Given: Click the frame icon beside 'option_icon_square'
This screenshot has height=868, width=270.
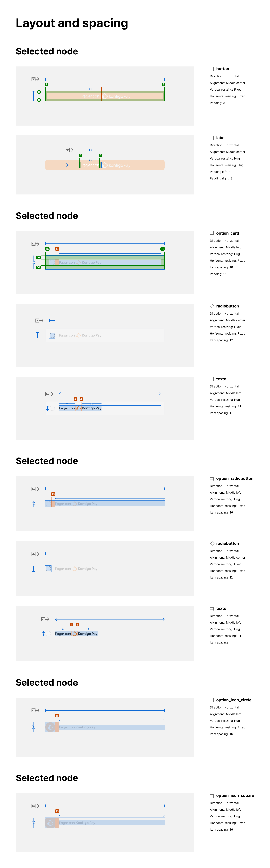Looking at the screenshot, I should coord(212,796).
